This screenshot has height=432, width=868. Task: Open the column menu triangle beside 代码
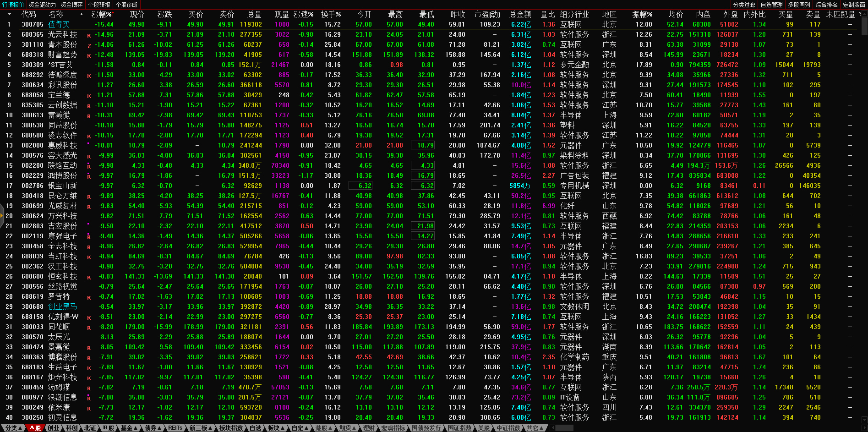(9, 14)
